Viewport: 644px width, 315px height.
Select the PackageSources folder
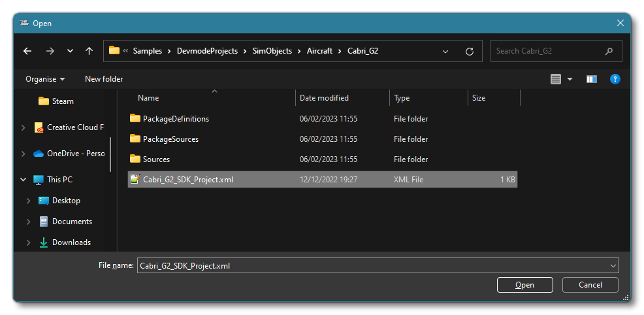pyautogui.click(x=170, y=139)
